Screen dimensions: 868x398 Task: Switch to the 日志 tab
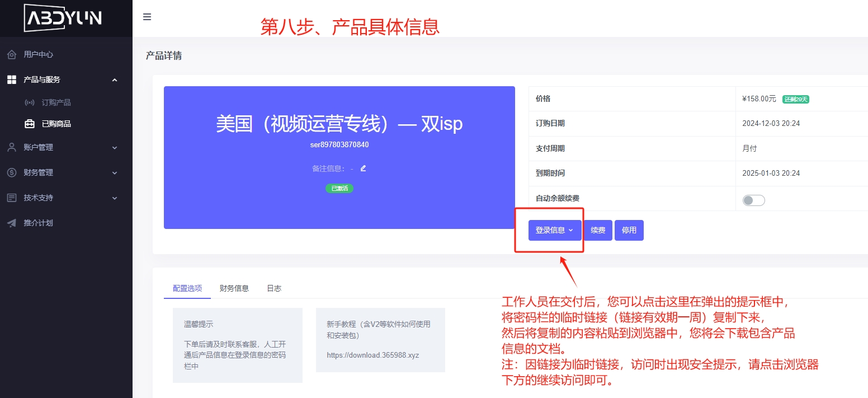click(x=274, y=288)
